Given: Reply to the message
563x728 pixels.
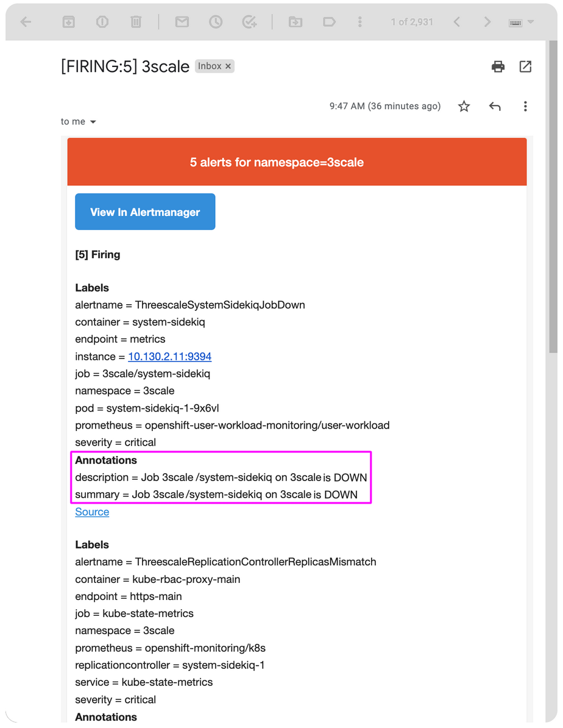Looking at the screenshot, I should click(x=495, y=107).
